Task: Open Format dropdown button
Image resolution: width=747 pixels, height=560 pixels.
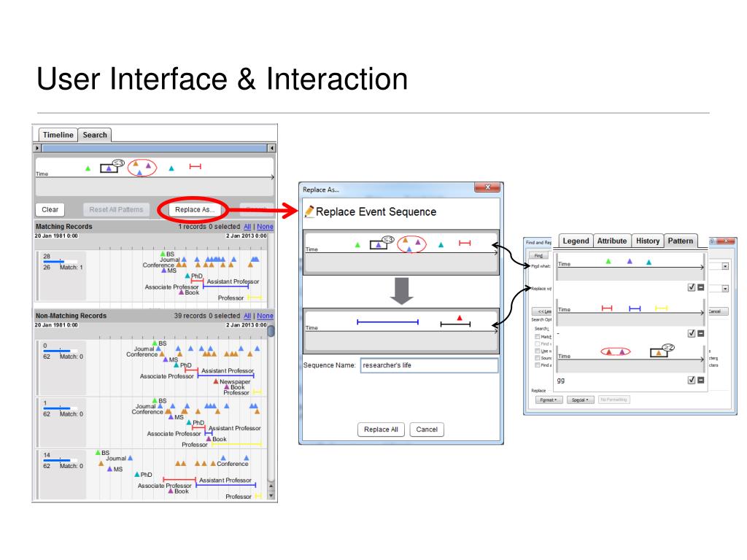Action: (x=549, y=400)
